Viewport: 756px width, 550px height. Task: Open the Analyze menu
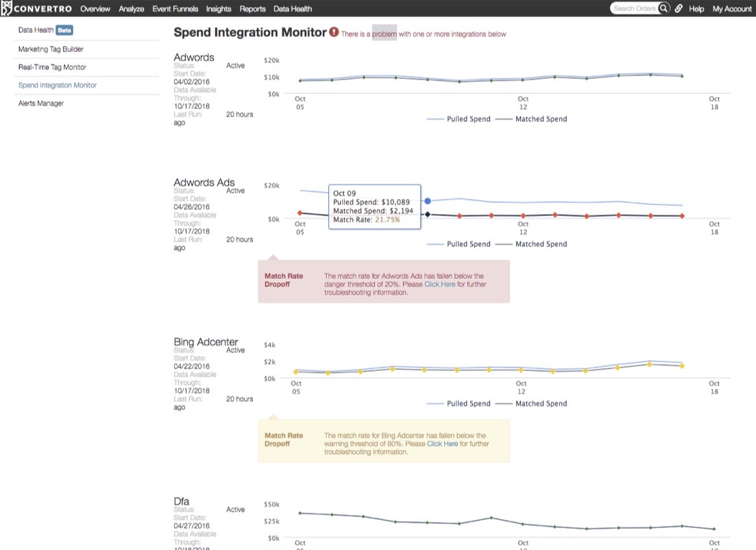[x=131, y=9]
